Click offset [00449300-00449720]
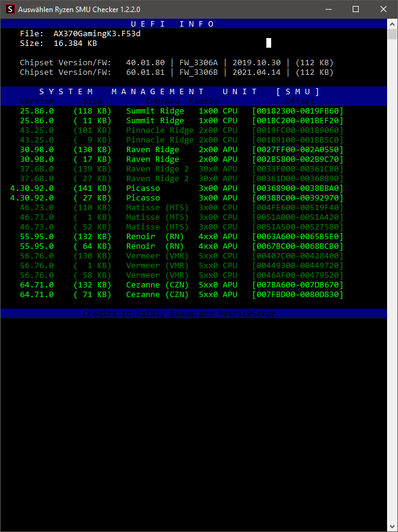 coord(298,265)
